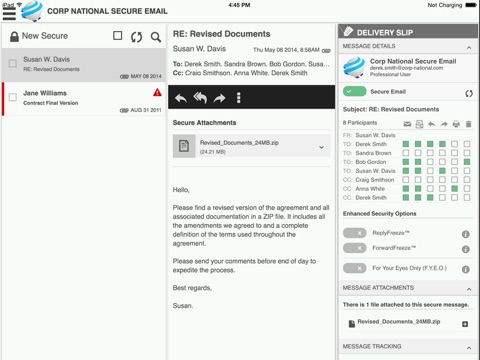Image resolution: width=480 pixels, height=360 pixels.
Task: Open search in the inbox
Action: tap(156, 37)
